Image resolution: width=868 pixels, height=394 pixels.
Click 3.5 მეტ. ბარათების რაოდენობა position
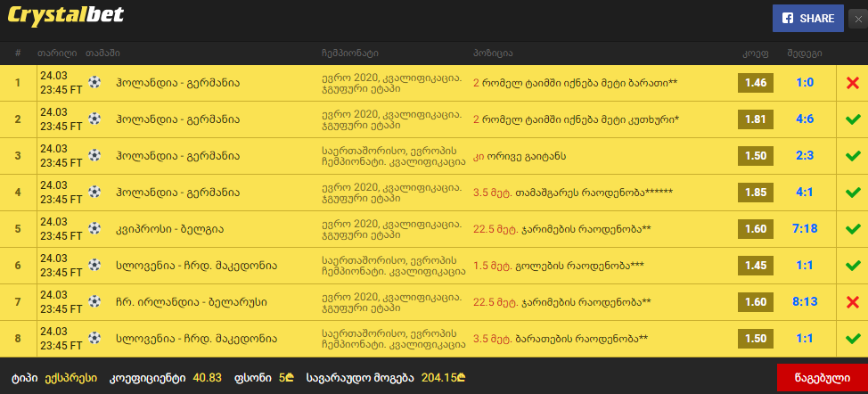tap(561, 339)
